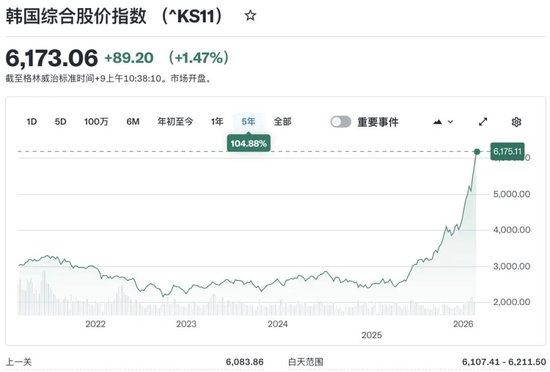Select the 年初至今 range tab

[x=175, y=122]
